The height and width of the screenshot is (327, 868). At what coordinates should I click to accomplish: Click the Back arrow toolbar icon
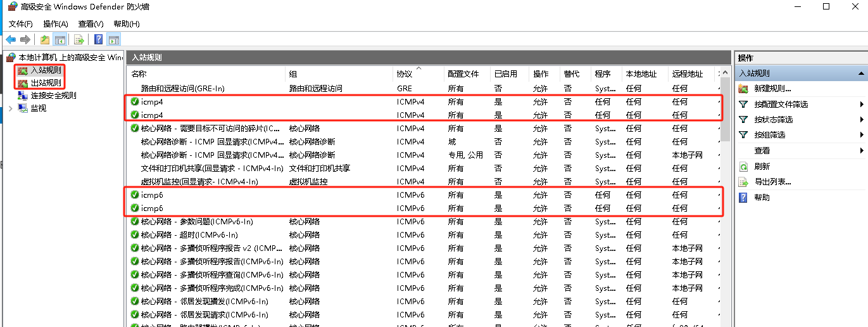(11, 40)
